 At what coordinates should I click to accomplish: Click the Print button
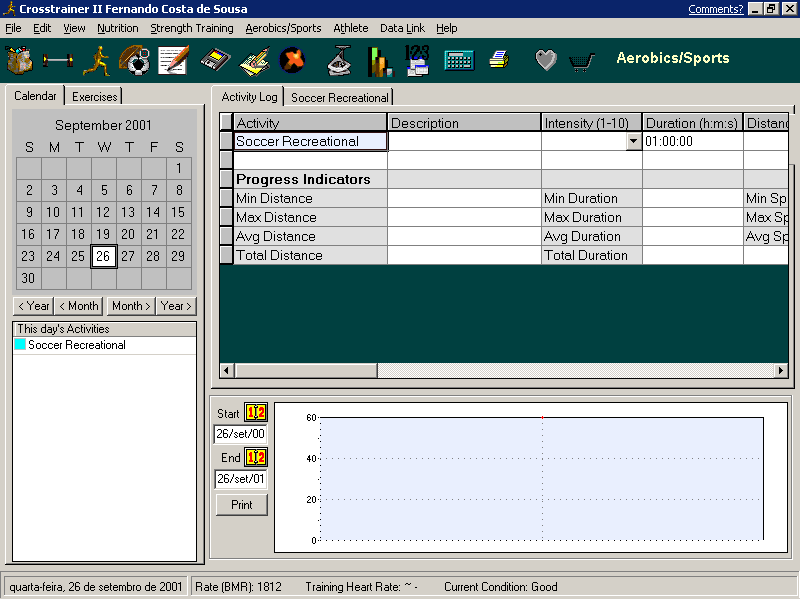point(242,505)
